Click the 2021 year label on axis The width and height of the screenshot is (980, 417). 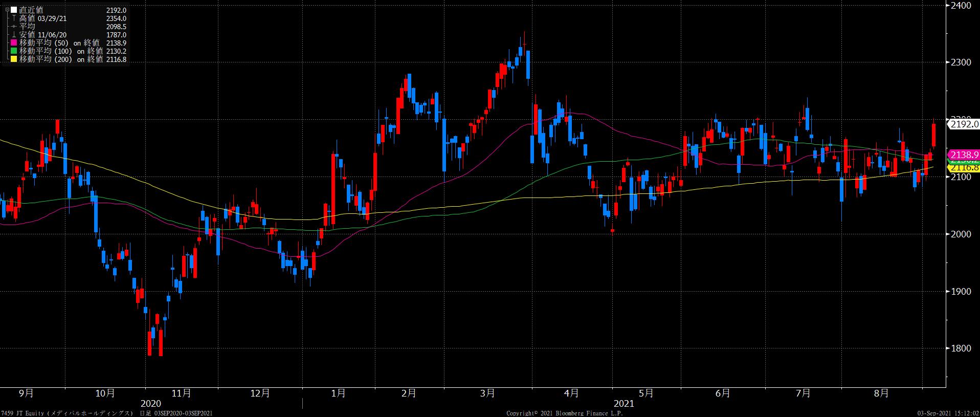point(623,404)
